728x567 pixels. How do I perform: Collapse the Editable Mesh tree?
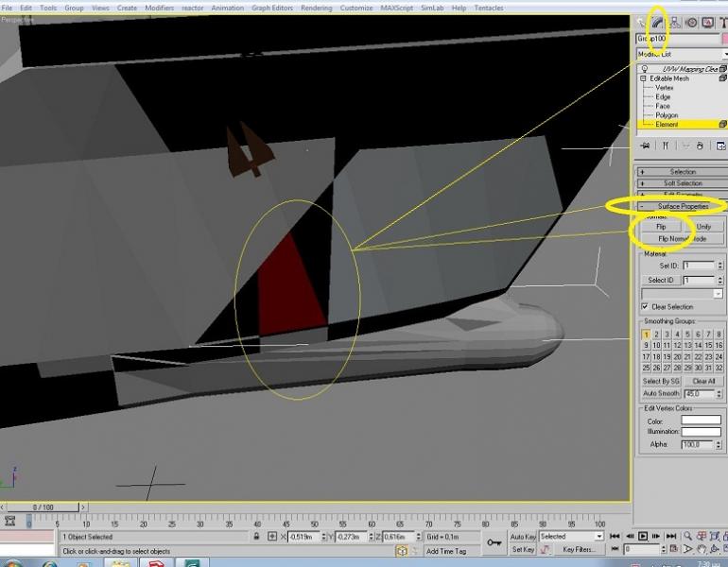click(643, 78)
